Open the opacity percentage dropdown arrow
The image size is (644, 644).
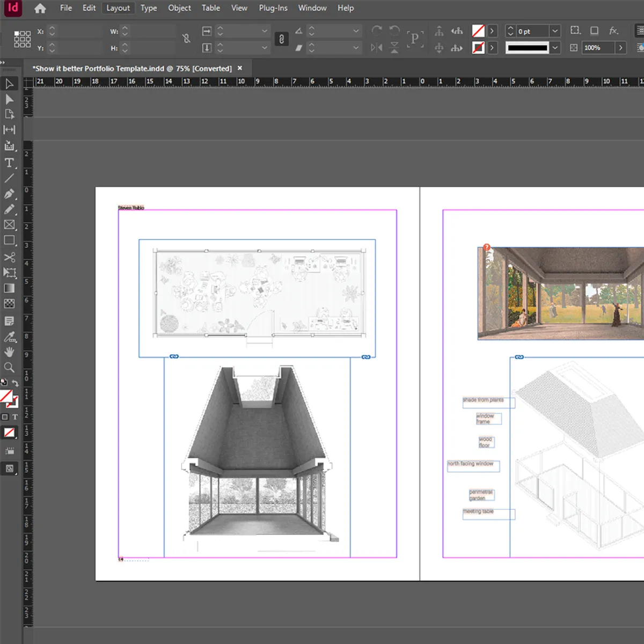619,47
